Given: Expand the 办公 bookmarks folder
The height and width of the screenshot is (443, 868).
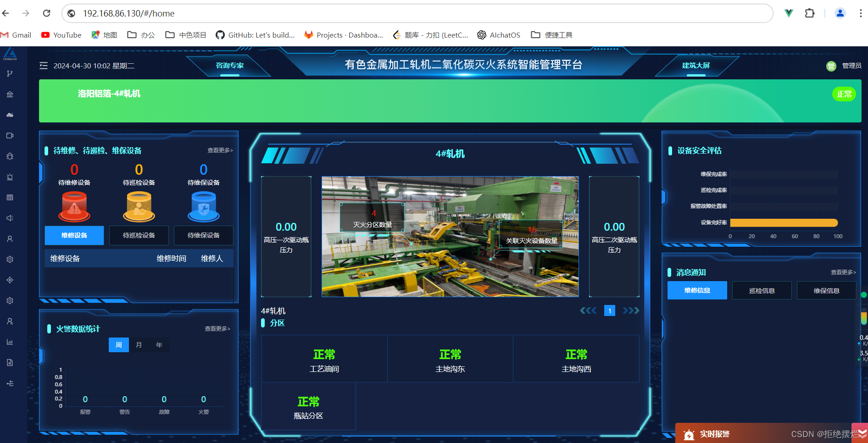Looking at the screenshot, I should [141, 34].
